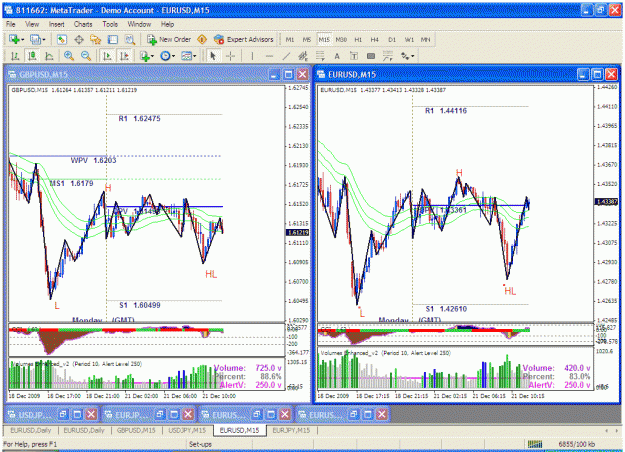Toggle the M15 timeframe button
This screenshot has width=625, height=452.
[x=324, y=39]
